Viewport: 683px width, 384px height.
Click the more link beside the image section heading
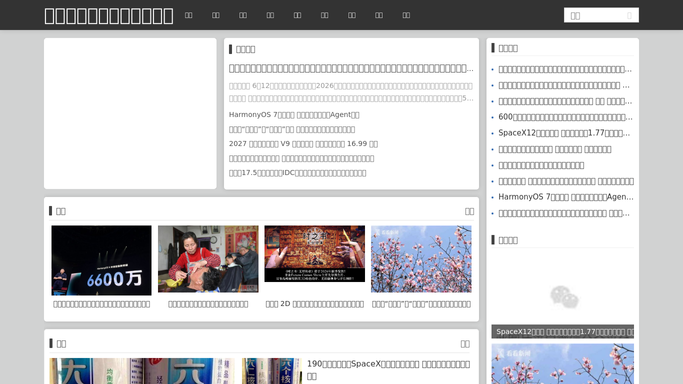469,212
